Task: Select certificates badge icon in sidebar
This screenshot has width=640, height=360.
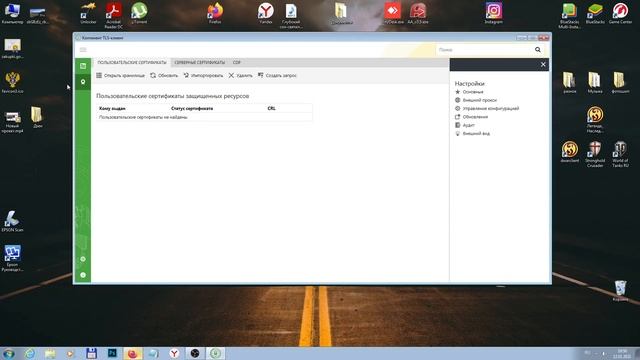Action: pyautogui.click(x=83, y=82)
